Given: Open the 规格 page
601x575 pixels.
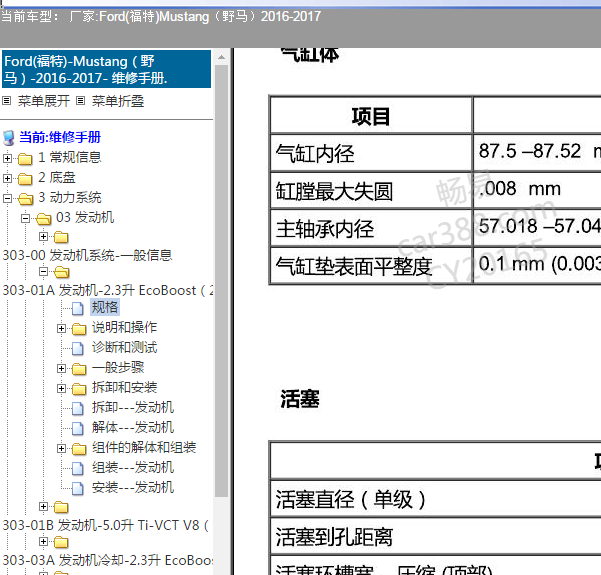Looking at the screenshot, I should coord(105,307).
